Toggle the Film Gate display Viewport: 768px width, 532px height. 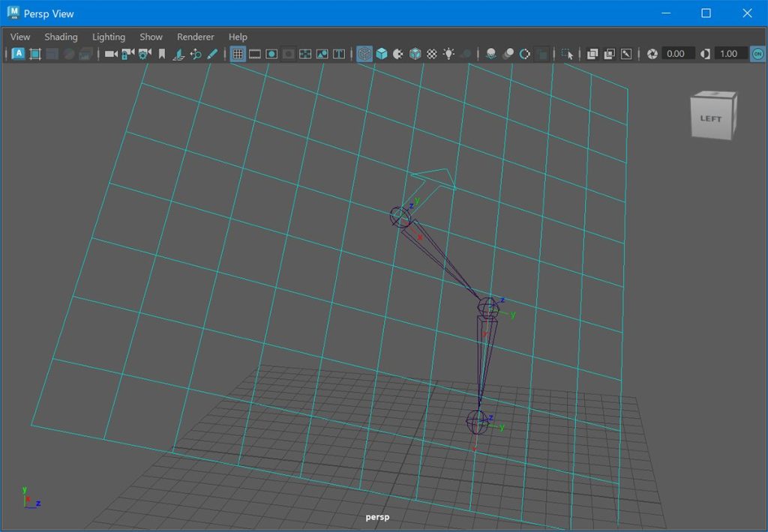click(x=255, y=54)
